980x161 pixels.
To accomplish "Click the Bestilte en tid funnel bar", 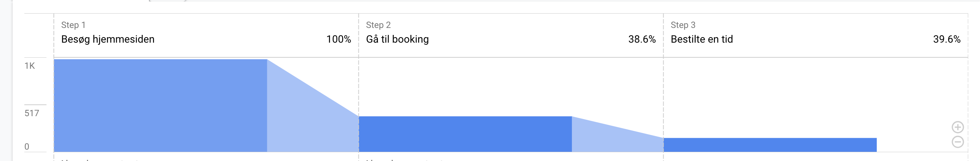I will [x=770, y=145].
